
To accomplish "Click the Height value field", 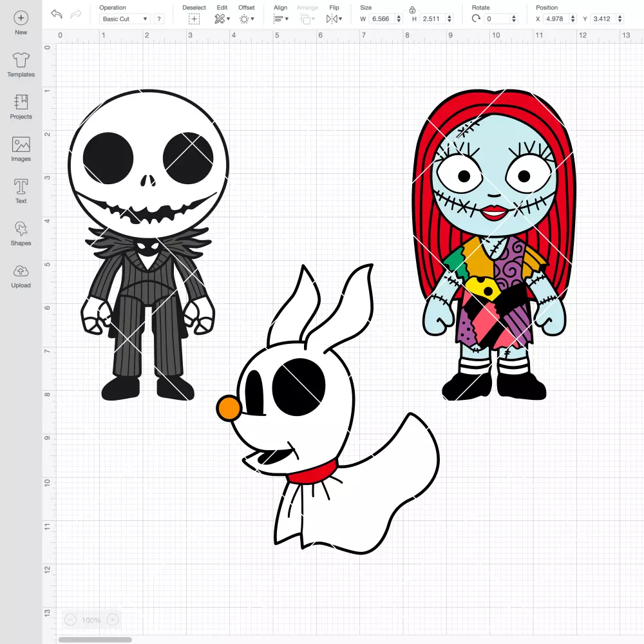I will tap(433, 19).
